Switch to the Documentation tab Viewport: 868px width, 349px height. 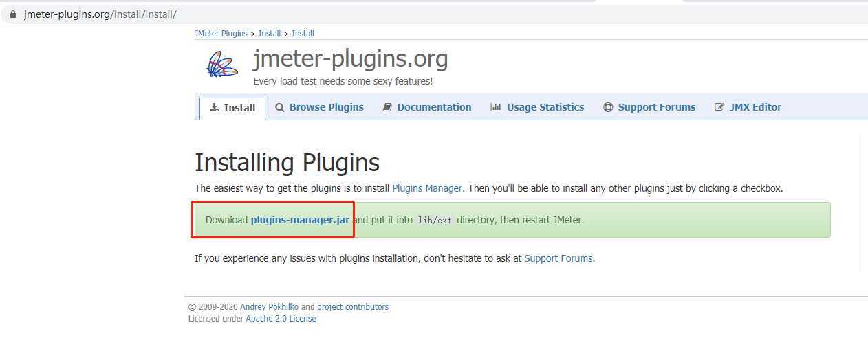(427, 107)
